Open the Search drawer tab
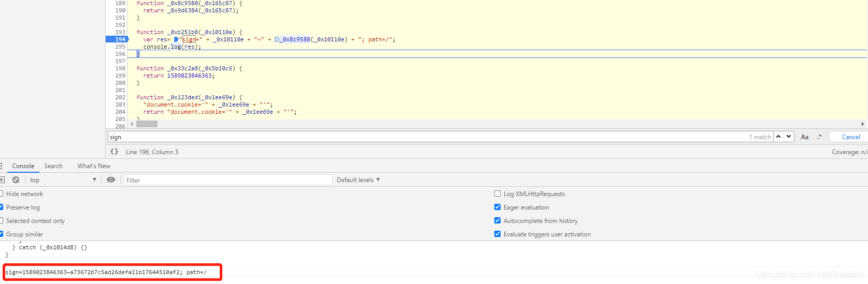The image size is (868, 284). [53, 166]
